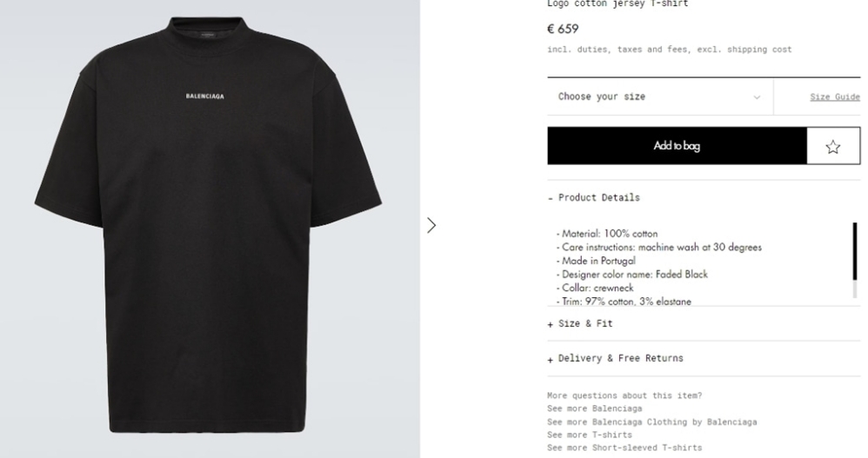Open the Choose your size dropdown
This screenshot has height=458, width=868.
[x=660, y=96]
